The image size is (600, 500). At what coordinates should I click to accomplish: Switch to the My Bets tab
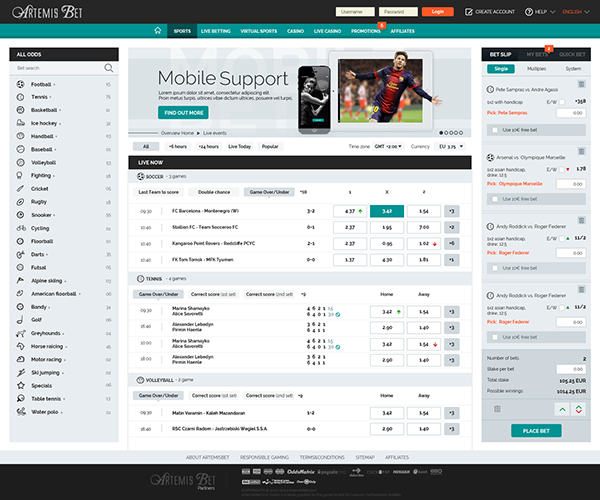tap(537, 54)
